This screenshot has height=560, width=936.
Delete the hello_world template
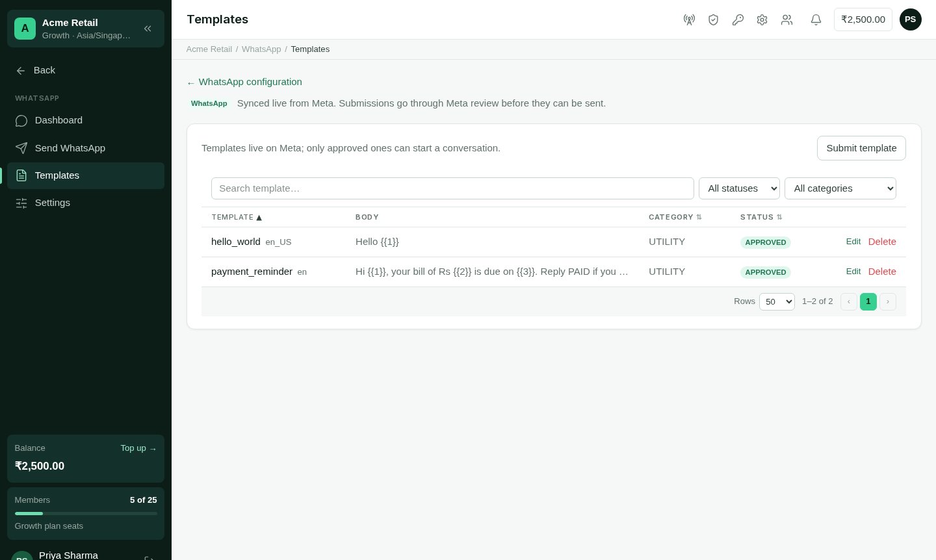pos(882,242)
